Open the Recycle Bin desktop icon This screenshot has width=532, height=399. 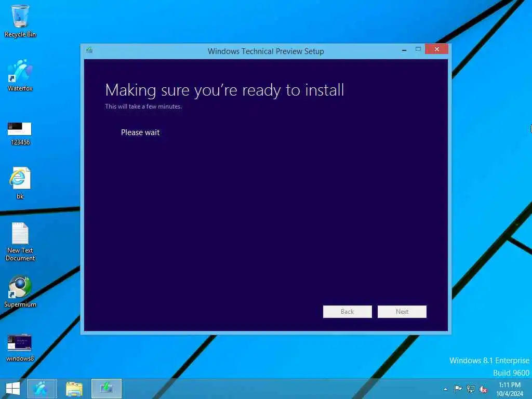[20, 21]
